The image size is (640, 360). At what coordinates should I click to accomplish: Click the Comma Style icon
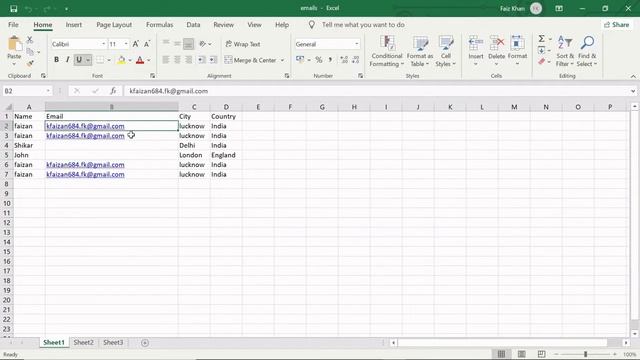point(330,60)
